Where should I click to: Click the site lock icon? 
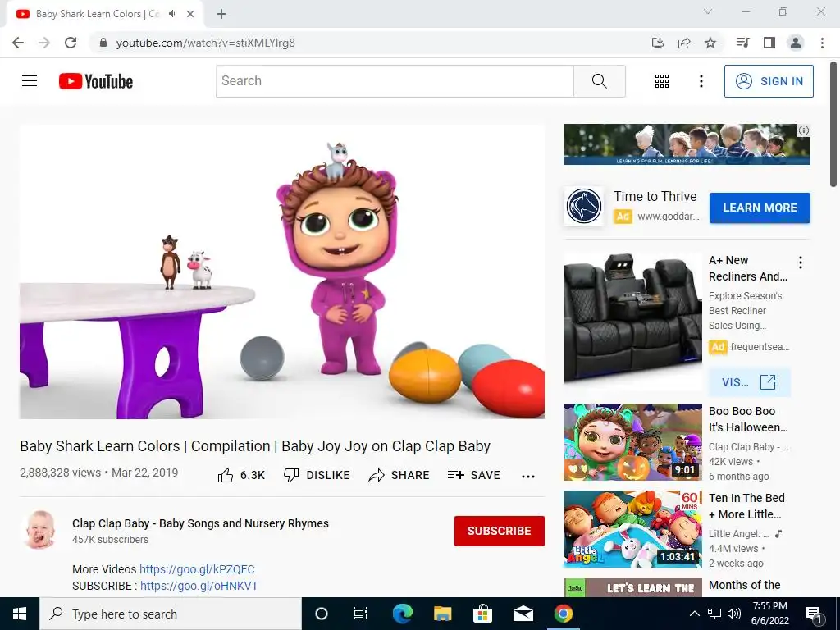coord(103,43)
